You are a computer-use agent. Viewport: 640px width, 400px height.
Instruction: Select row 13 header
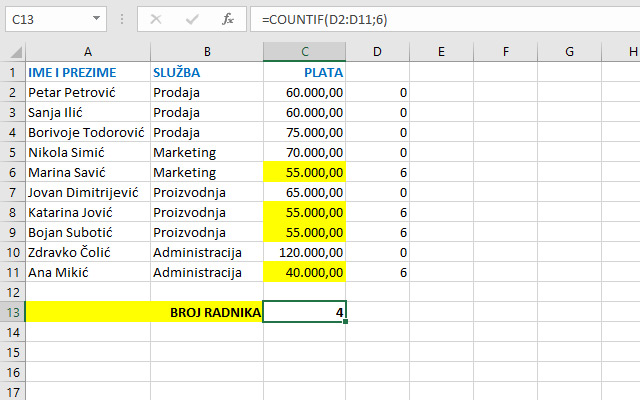[12, 312]
